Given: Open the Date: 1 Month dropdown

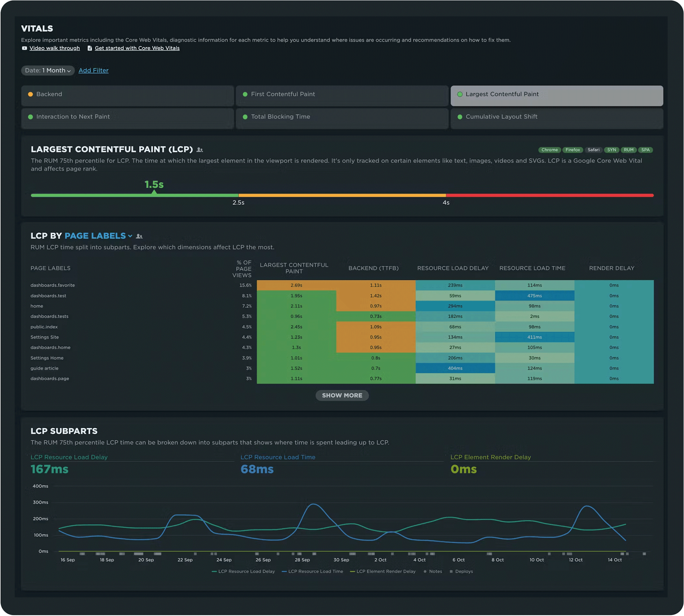Looking at the screenshot, I should click(48, 70).
